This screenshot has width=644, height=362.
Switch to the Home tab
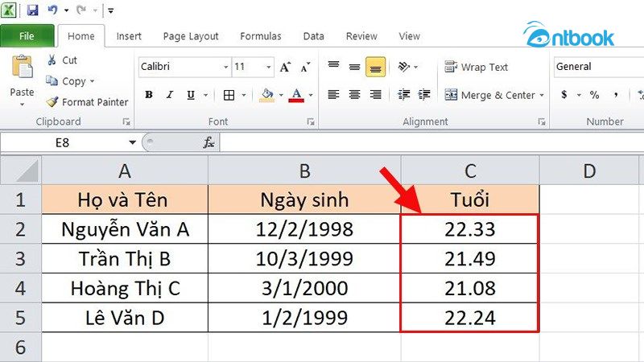81,36
